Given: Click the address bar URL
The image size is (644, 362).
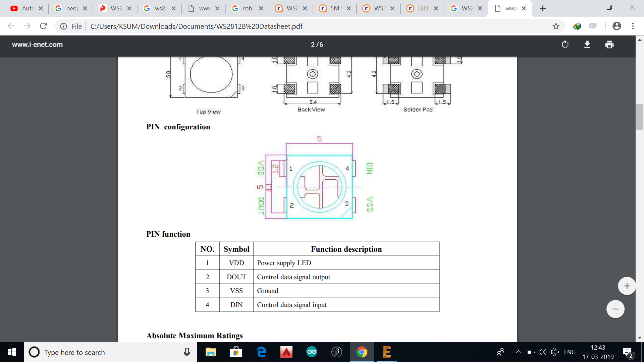Looking at the screenshot, I should [196, 26].
